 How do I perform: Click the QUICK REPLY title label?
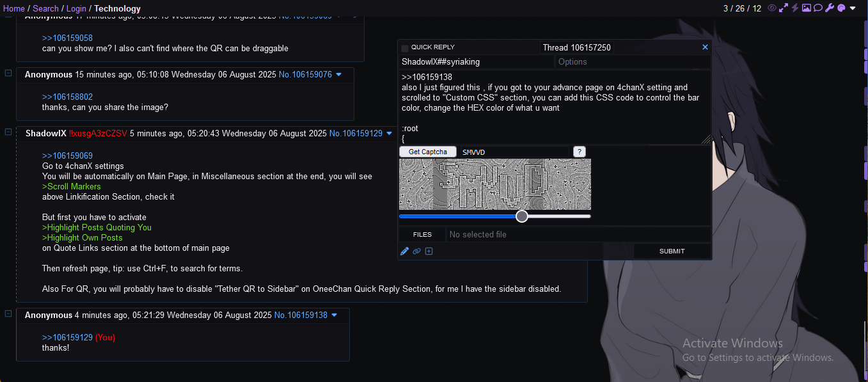click(x=432, y=47)
